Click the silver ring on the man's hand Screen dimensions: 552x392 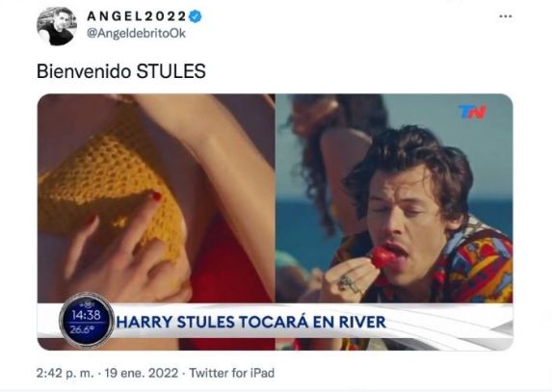348,285
